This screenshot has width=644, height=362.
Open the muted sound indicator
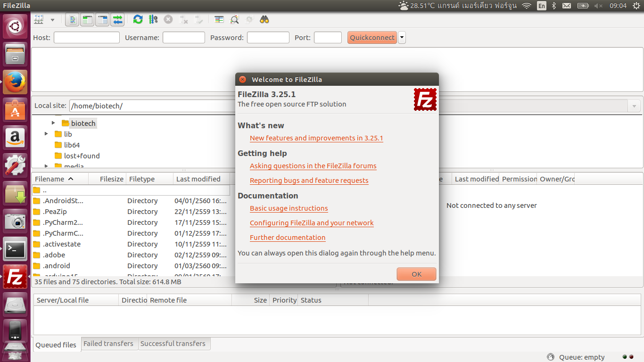(x=598, y=6)
